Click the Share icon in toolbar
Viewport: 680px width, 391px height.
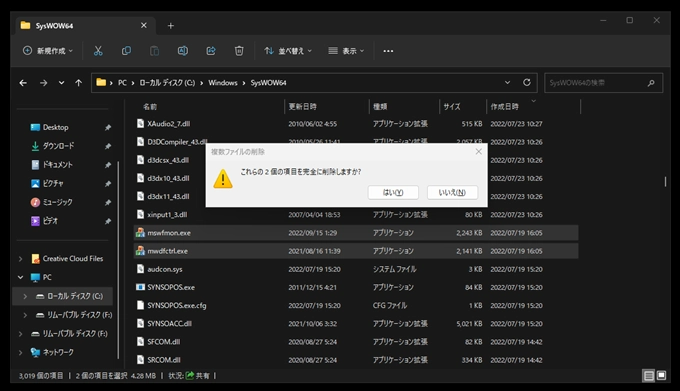[x=211, y=51]
